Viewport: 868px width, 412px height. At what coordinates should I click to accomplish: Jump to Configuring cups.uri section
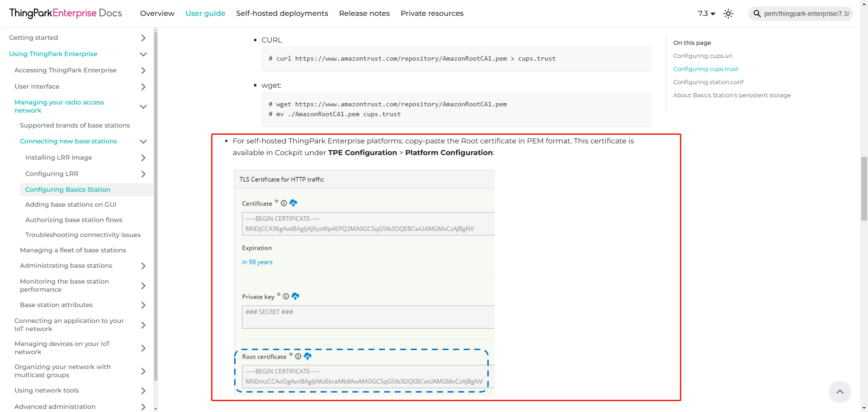click(x=703, y=56)
